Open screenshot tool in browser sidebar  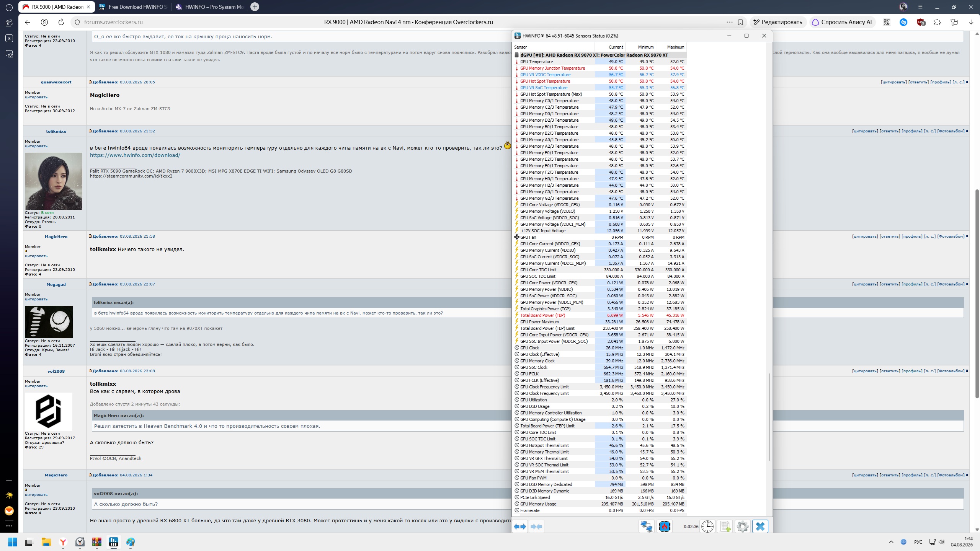[9, 54]
